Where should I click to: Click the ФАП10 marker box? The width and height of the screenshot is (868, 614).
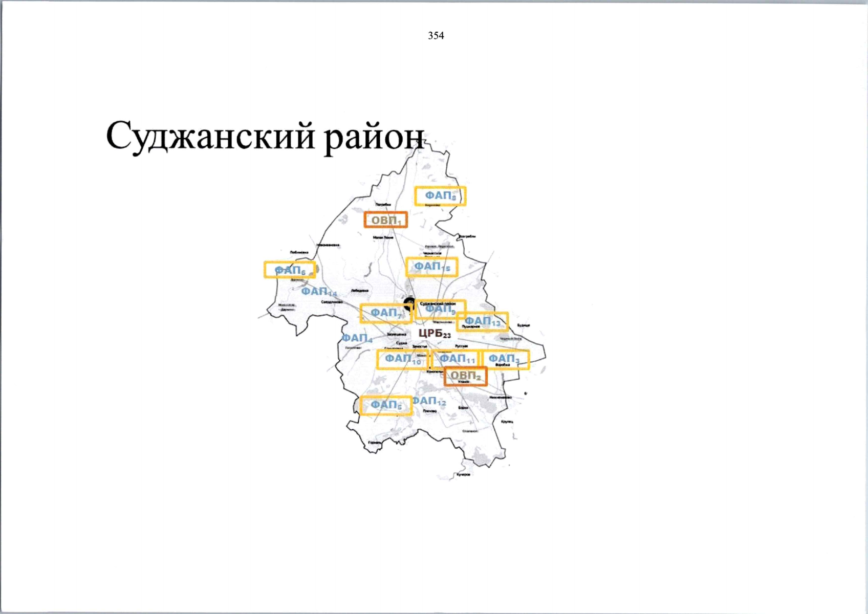coord(402,359)
